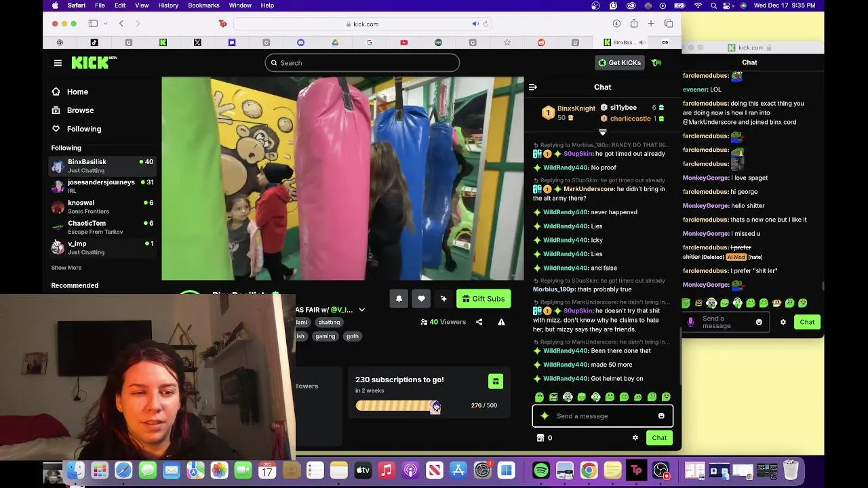Click the first emote in the main chat emote row
The width and height of the screenshot is (868, 488).
point(539,397)
